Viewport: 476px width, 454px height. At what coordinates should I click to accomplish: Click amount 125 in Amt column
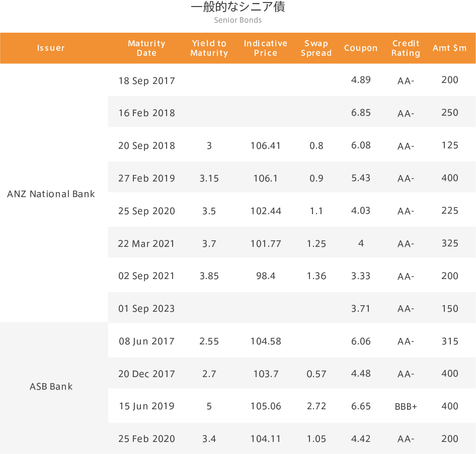(450, 145)
